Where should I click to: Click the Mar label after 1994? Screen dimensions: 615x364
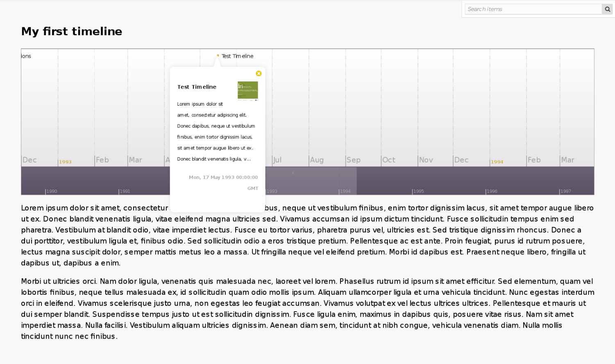pos(567,160)
